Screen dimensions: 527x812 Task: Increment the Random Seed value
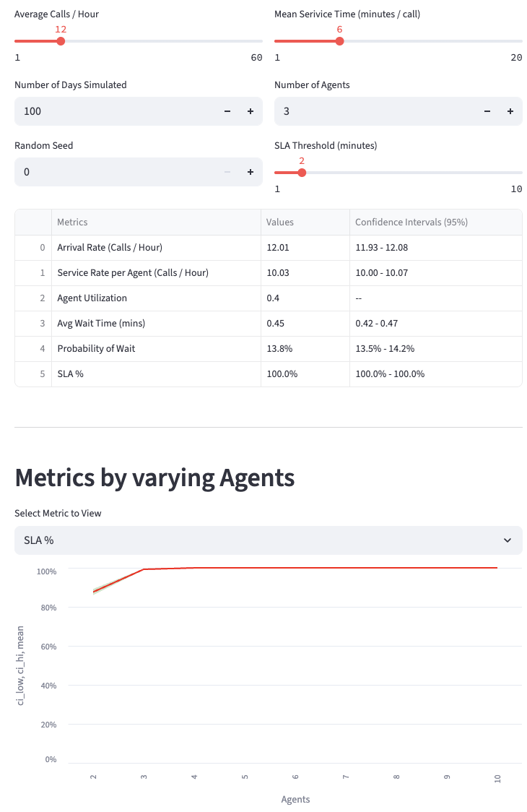(x=251, y=172)
